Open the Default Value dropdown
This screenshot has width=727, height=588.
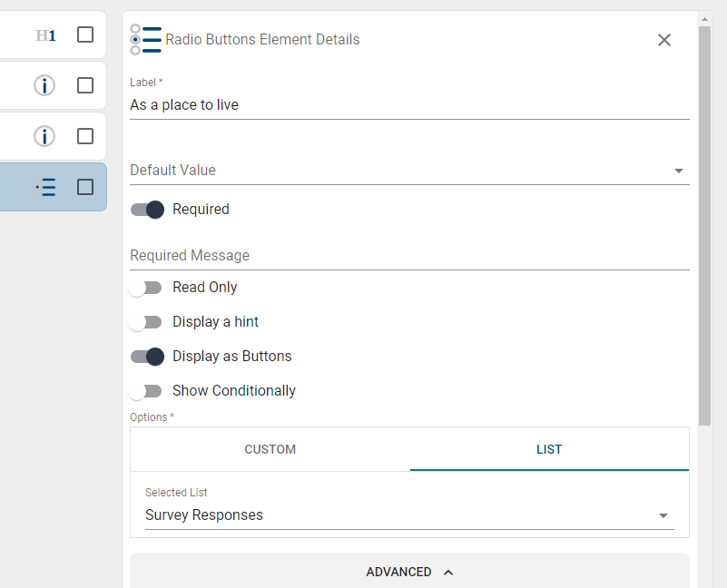click(409, 171)
